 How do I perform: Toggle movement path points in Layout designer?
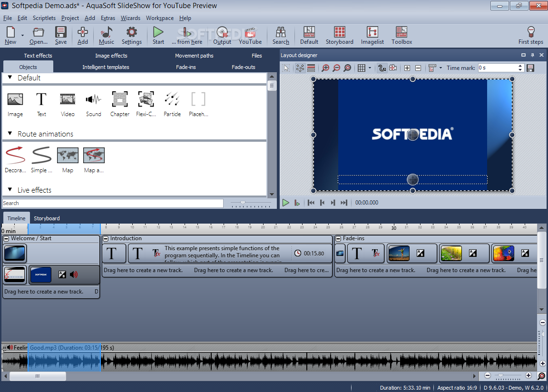[300, 68]
